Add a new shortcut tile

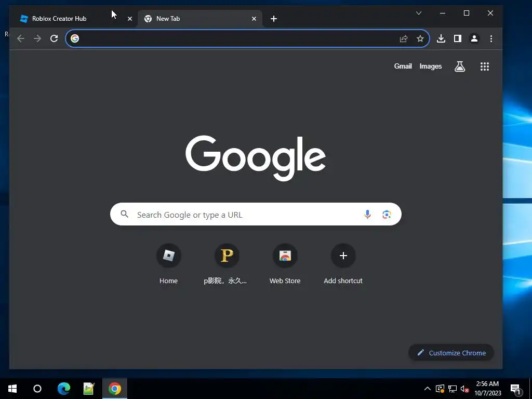point(343,264)
